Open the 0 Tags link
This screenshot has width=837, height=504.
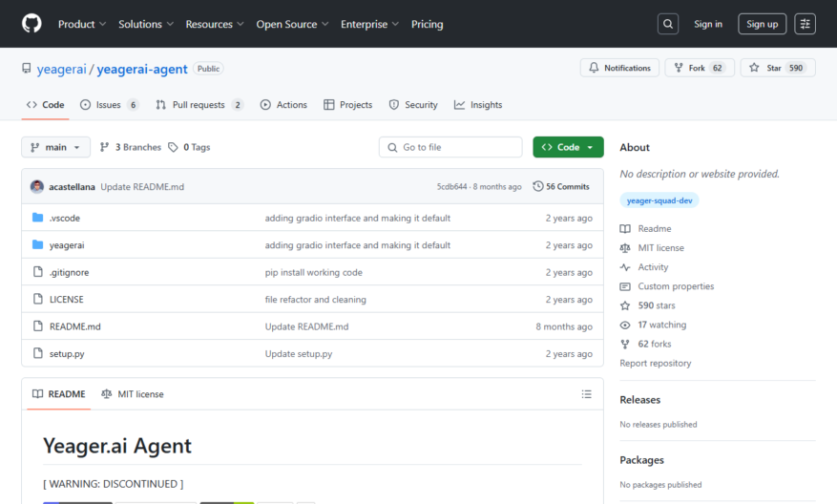[190, 147]
